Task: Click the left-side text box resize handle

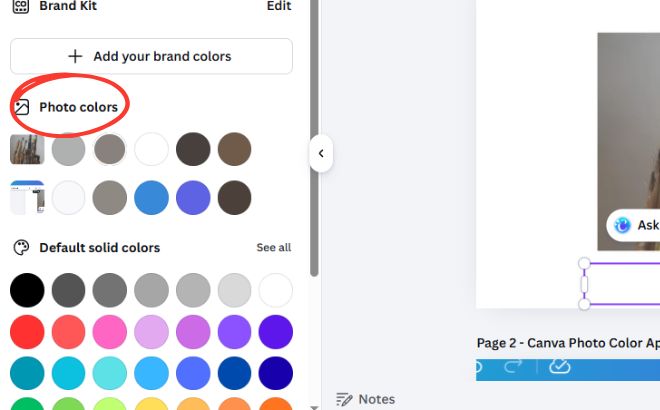Action: tap(584, 284)
